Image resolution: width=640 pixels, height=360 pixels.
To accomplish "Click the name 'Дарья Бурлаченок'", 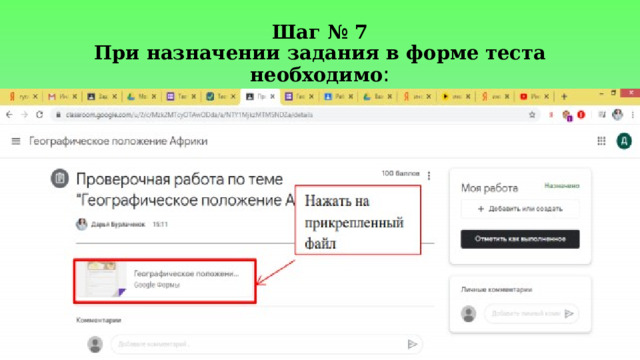I will click(118, 224).
